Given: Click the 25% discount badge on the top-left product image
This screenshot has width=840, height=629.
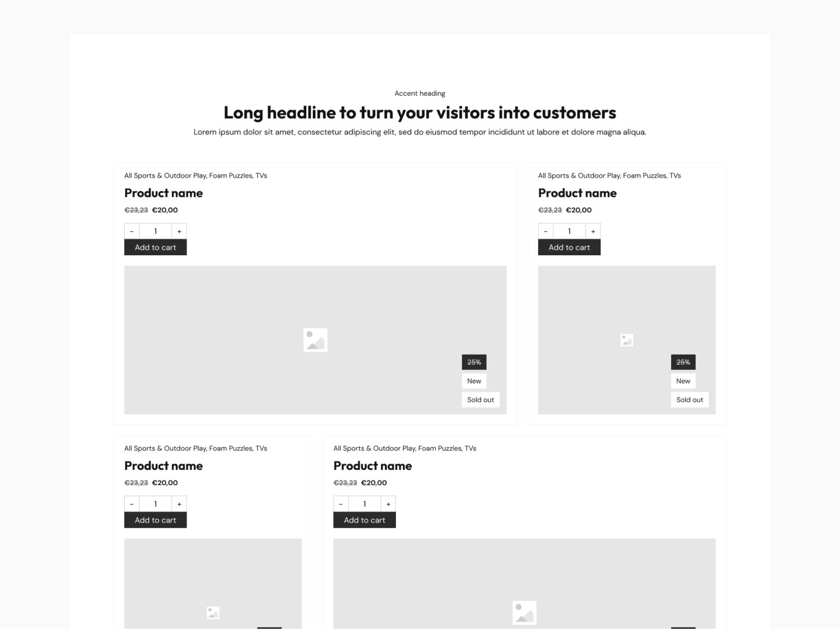Looking at the screenshot, I should [x=474, y=362].
